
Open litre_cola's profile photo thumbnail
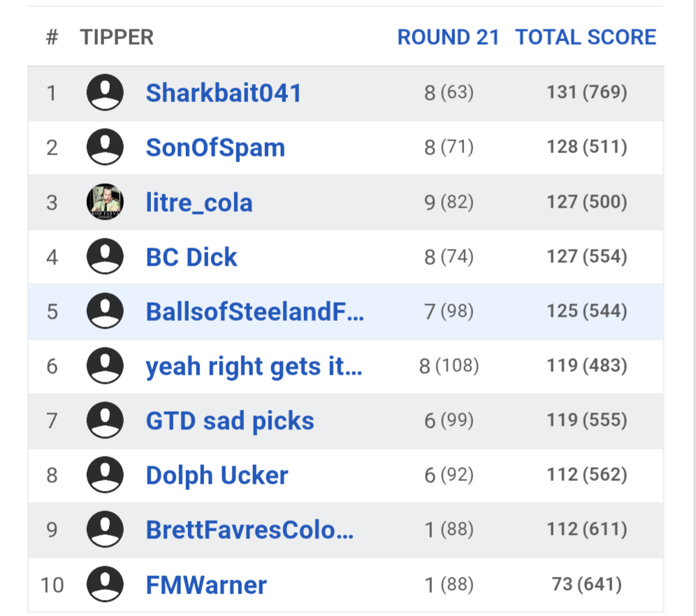[x=105, y=202]
